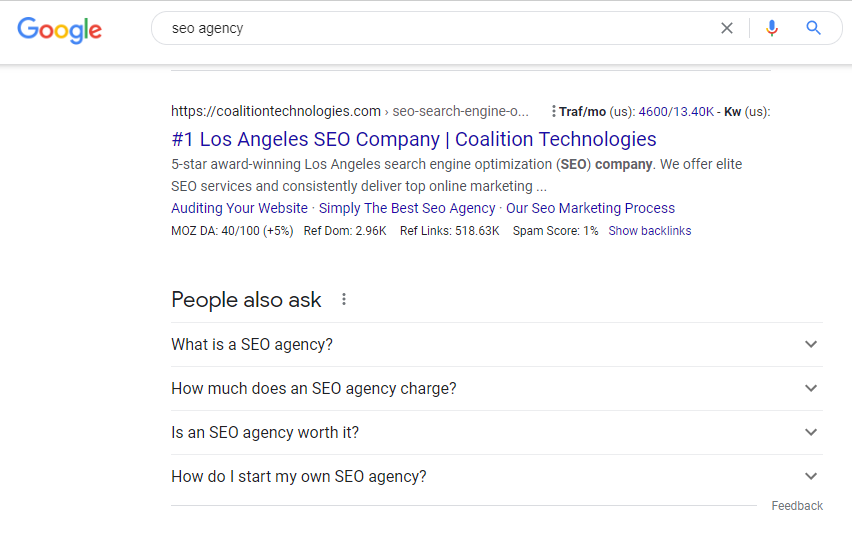
Task: Clear the search box text
Action: (x=727, y=28)
